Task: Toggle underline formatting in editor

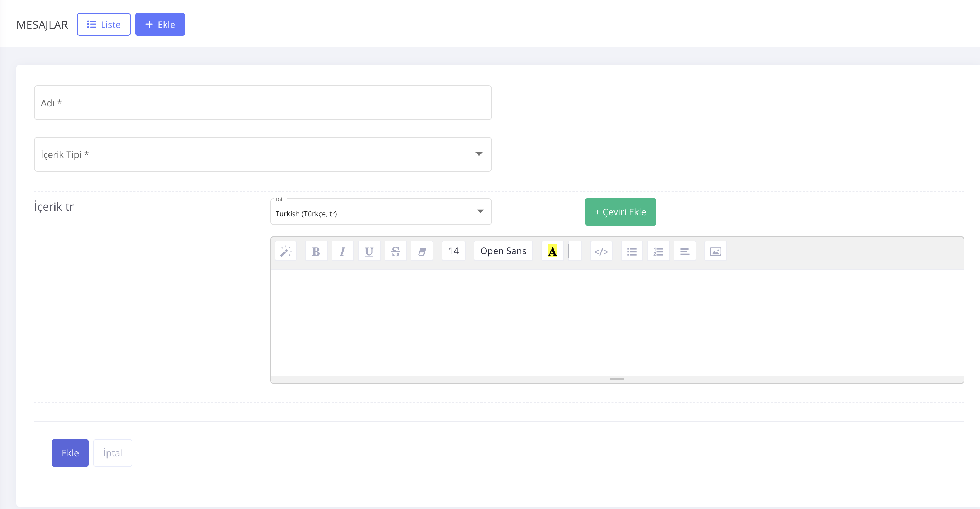Action: [369, 251]
